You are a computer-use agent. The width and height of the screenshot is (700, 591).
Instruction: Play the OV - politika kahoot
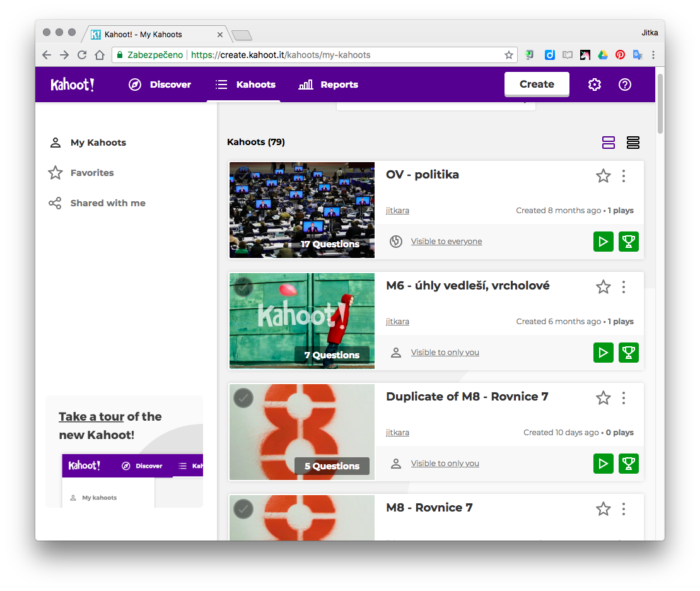(x=603, y=242)
